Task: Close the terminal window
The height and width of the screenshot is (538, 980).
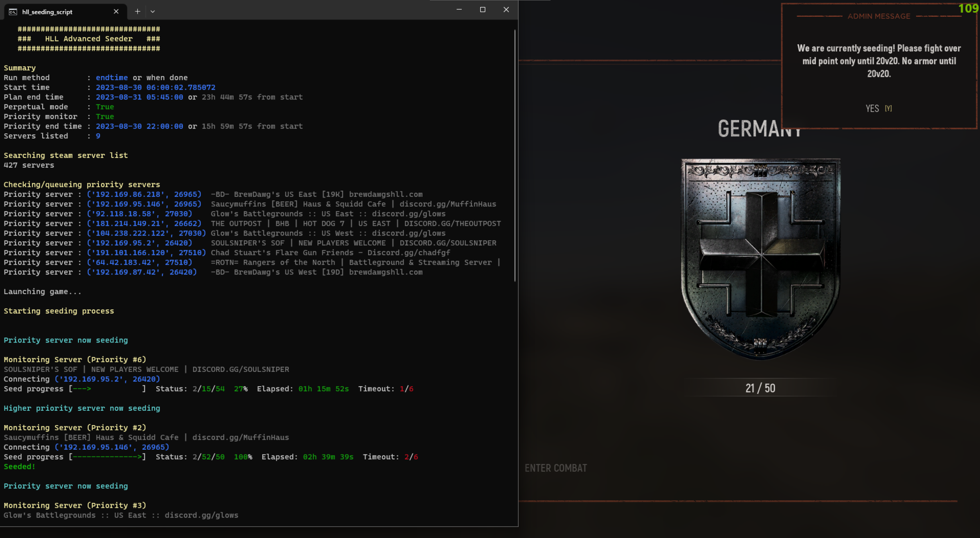Action: (506, 9)
